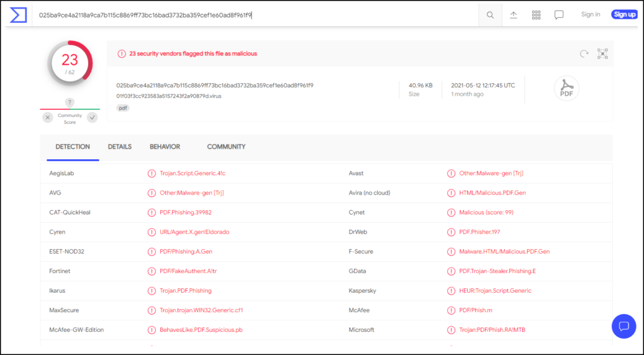Screen dimensions: 644x355
Task: Select alert icon beside PDF/FakeAuthent.A!tr
Action: (x=152, y=271)
